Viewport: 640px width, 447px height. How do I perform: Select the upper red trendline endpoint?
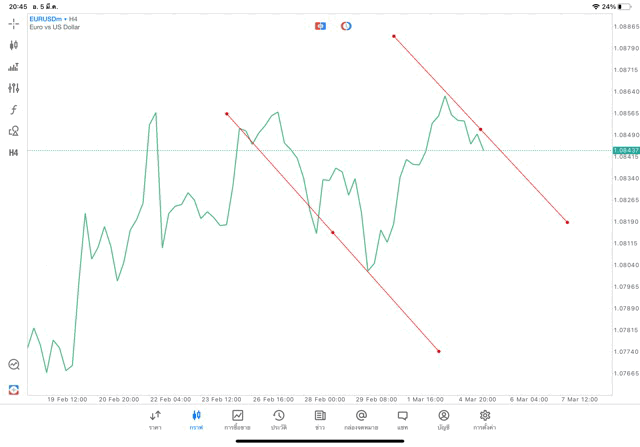point(394,36)
